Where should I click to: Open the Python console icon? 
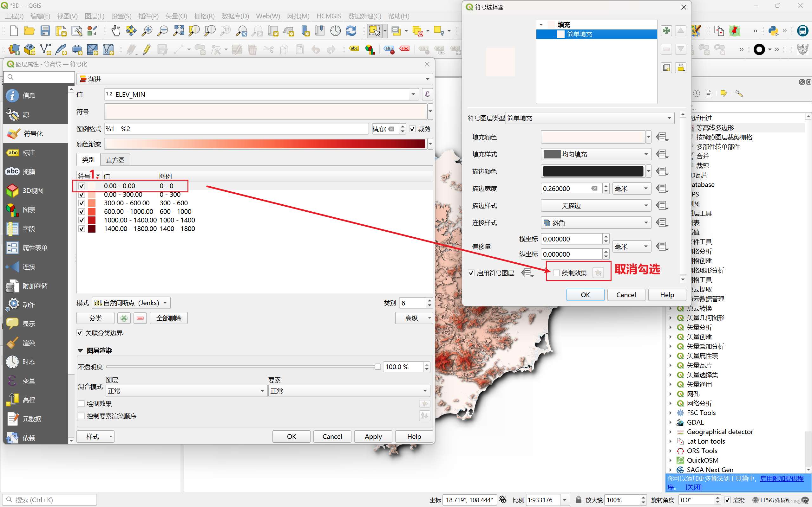[x=773, y=31]
